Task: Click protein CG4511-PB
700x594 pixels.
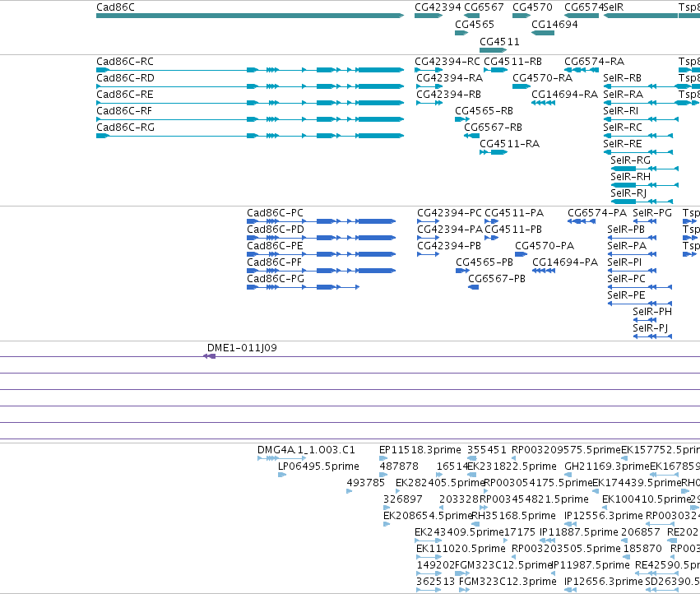Action: [x=492, y=238]
